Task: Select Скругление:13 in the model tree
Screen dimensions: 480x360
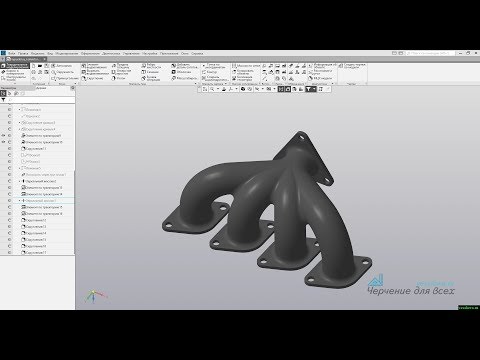Action: [34, 227]
